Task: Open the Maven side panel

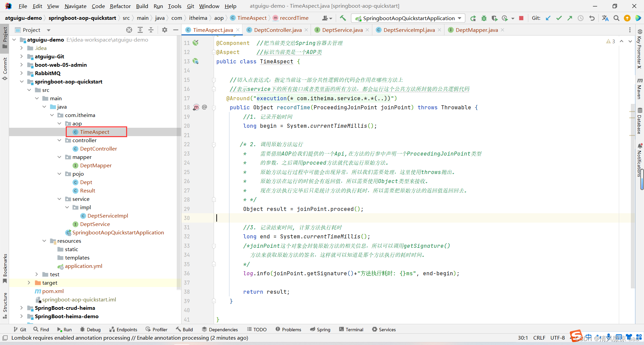Action: pos(640,89)
